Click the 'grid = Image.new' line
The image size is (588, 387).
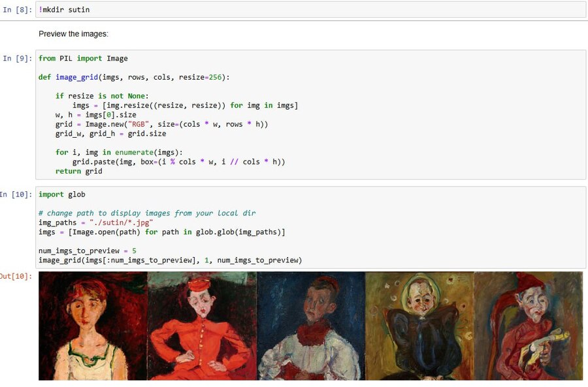click(x=161, y=124)
